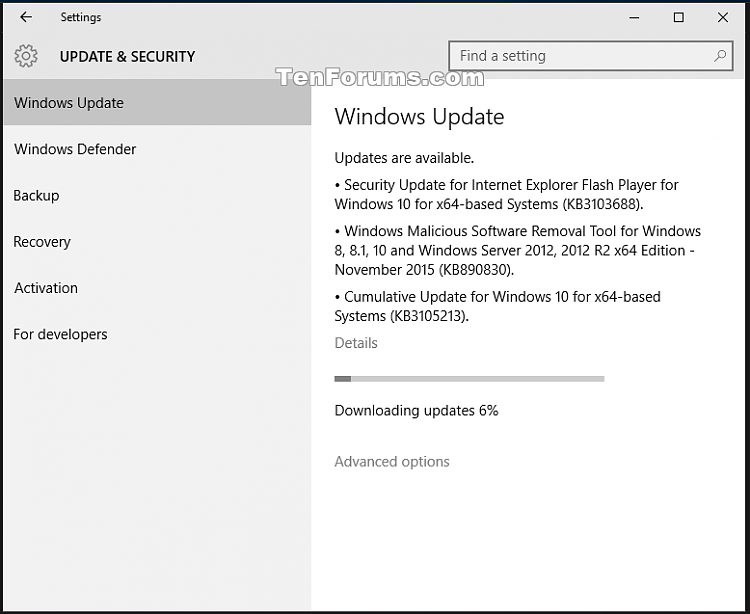Maximize the Settings window
The height and width of the screenshot is (614, 750).
tap(678, 18)
